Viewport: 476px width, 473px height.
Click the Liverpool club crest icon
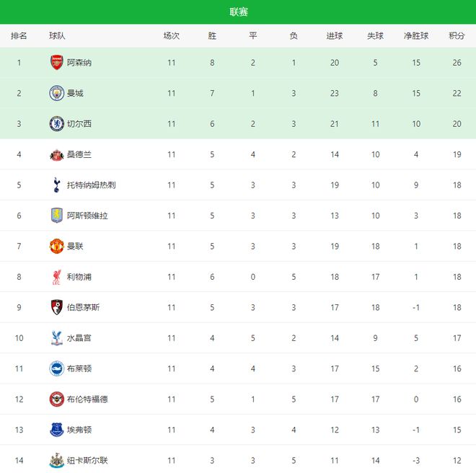[56, 277]
